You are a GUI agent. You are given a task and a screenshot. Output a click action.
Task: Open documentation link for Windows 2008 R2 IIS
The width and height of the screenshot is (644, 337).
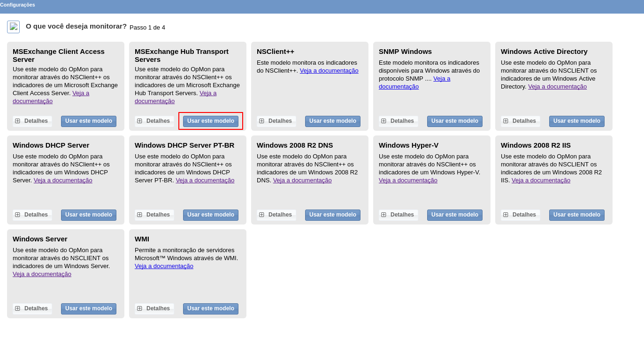click(x=541, y=180)
